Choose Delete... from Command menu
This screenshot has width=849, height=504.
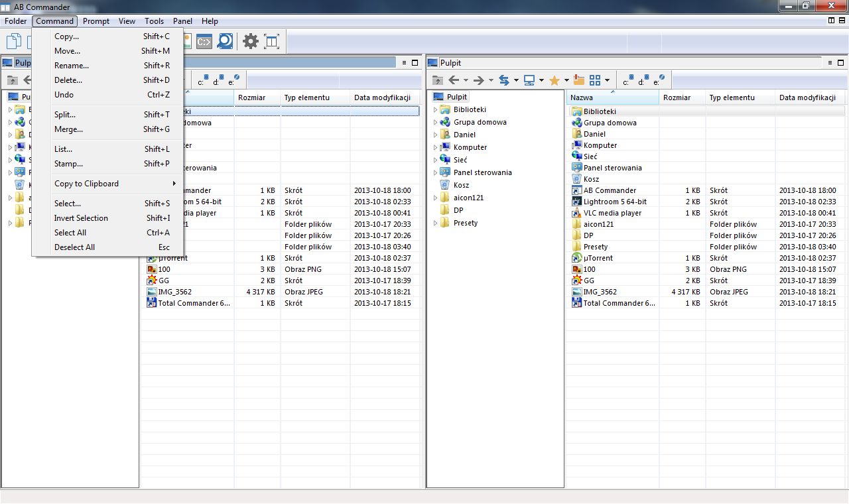tap(107, 80)
